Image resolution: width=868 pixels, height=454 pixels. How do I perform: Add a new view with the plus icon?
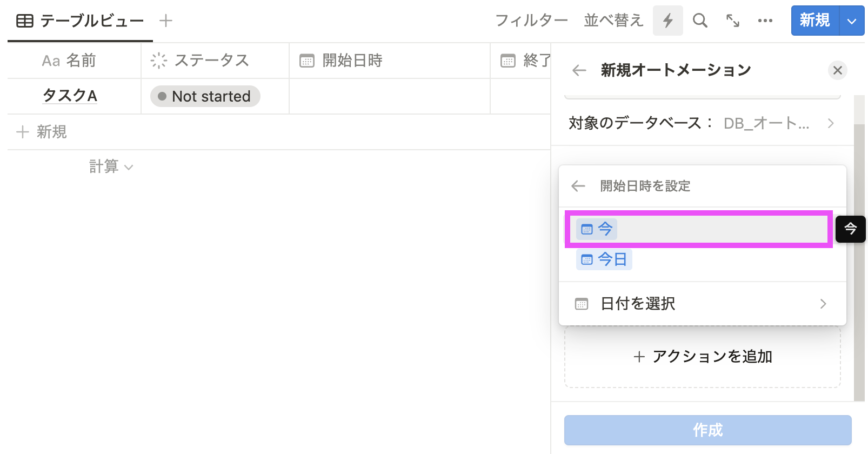(166, 21)
